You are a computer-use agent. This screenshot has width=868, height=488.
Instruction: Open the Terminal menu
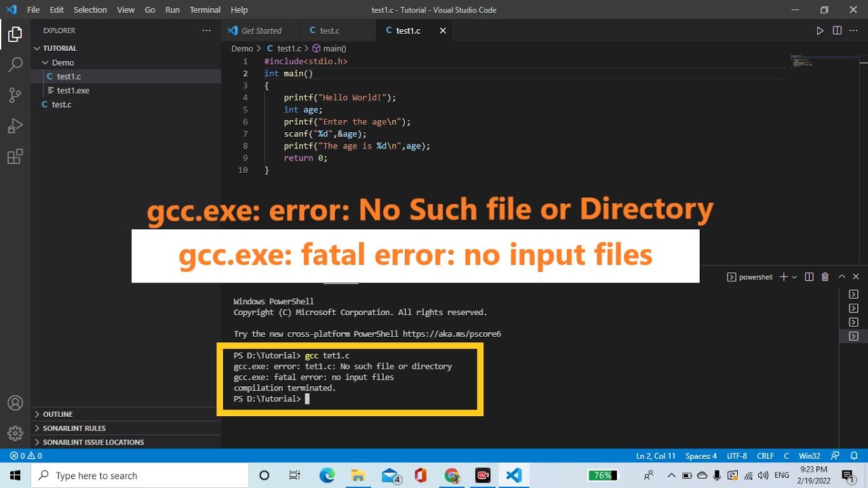click(x=205, y=9)
